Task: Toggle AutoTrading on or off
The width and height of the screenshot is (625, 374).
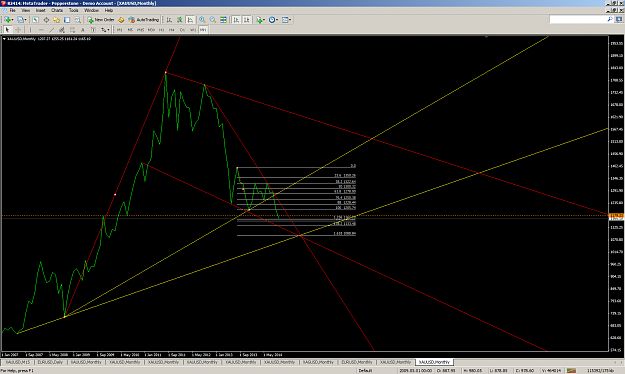Action: [143, 20]
